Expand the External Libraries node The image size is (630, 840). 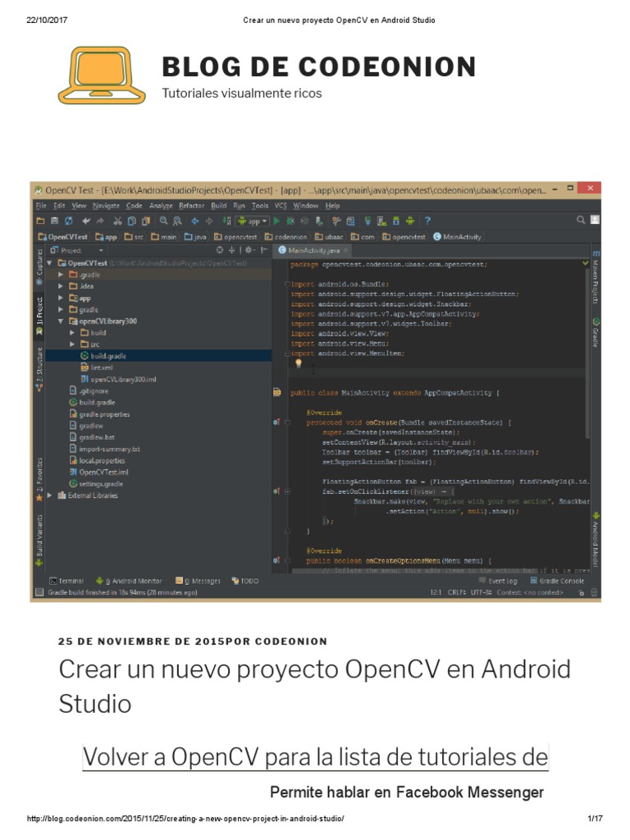pos(50,495)
